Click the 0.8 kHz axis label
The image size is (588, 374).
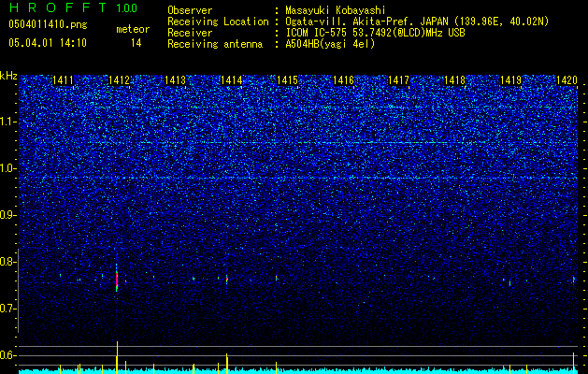(8, 262)
